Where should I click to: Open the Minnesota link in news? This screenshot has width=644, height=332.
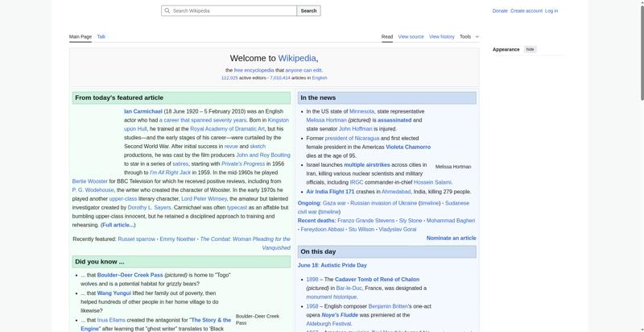tap(361, 111)
